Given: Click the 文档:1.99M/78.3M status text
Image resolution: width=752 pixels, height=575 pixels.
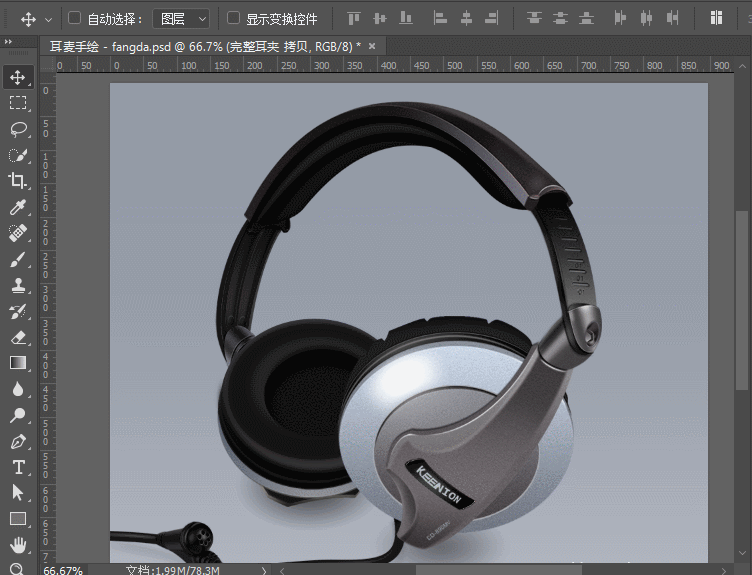Looking at the screenshot, I should tap(173, 570).
